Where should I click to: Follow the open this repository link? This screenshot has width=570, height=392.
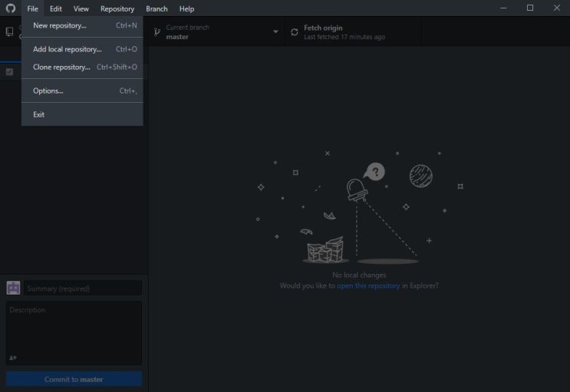point(368,286)
